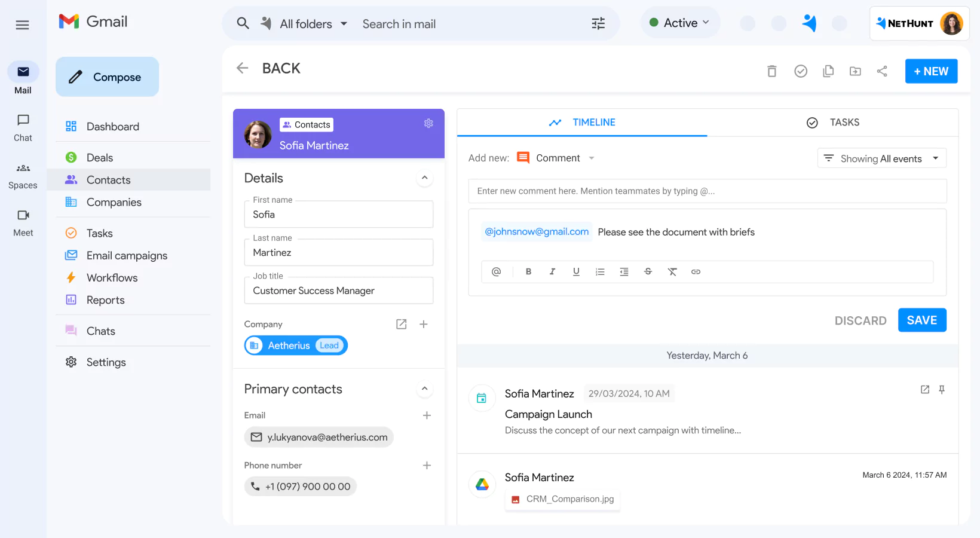Select the @ mention icon in comment toolbar
The height and width of the screenshot is (538, 980).
pyautogui.click(x=497, y=271)
